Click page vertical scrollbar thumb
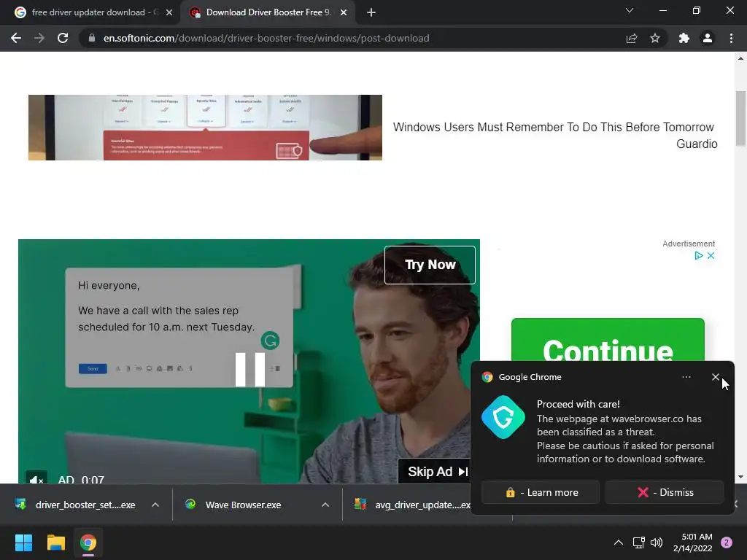Image resolution: width=747 pixels, height=560 pixels. coord(740,117)
